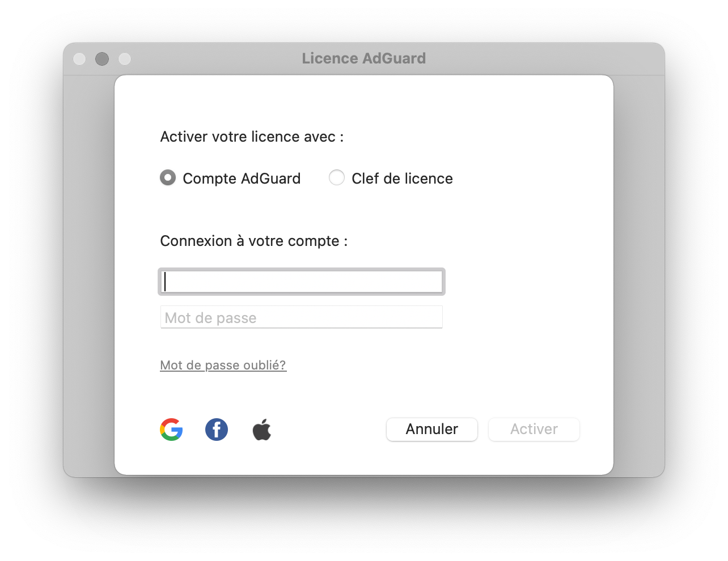Click the "Compte AdGuard" option label

pyautogui.click(x=242, y=178)
